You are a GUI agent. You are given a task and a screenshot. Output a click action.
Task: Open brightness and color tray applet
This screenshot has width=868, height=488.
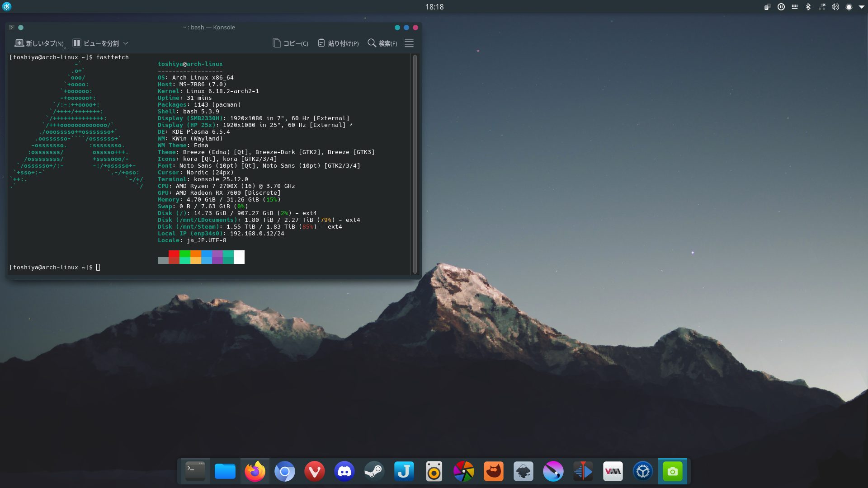(849, 7)
